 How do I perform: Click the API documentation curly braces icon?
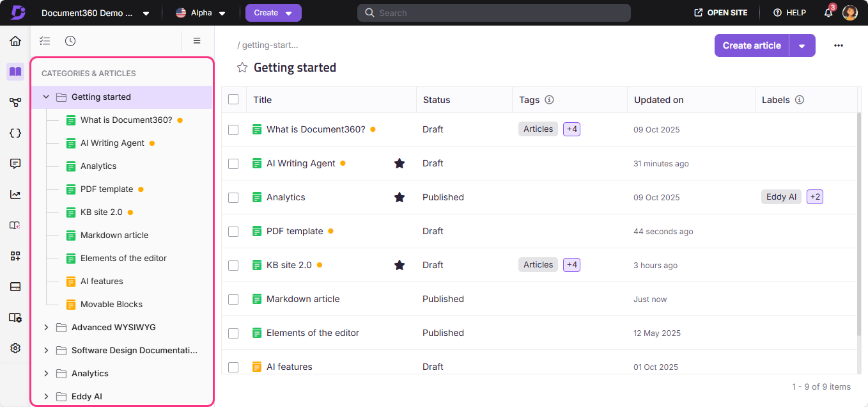(15, 132)
